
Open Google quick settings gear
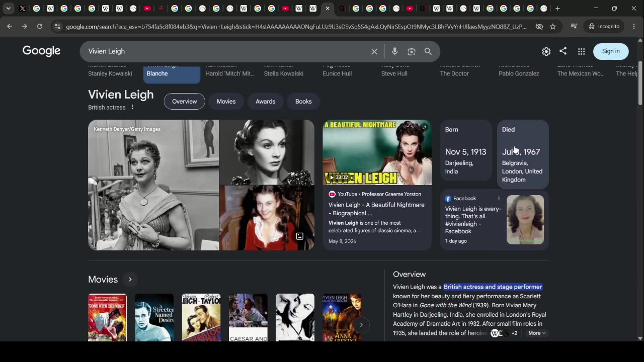546,51
